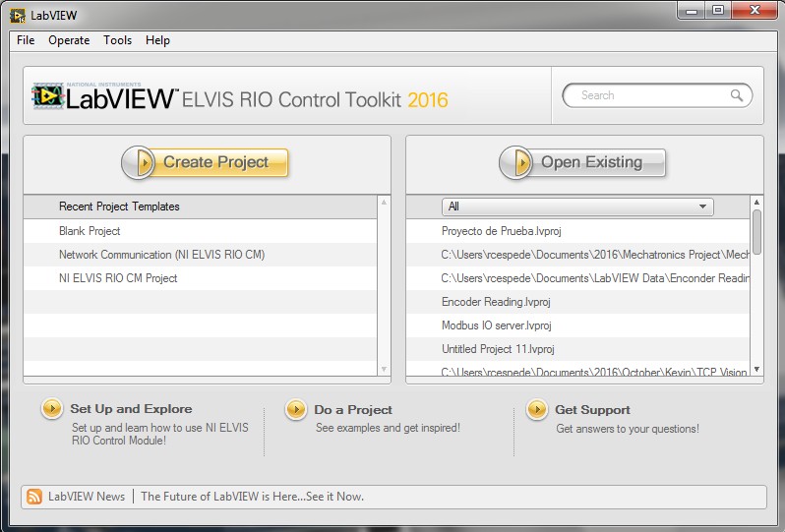Open the Operate menu
The height and width of the screenshot is (532, 785).
(x=69, y=40)
